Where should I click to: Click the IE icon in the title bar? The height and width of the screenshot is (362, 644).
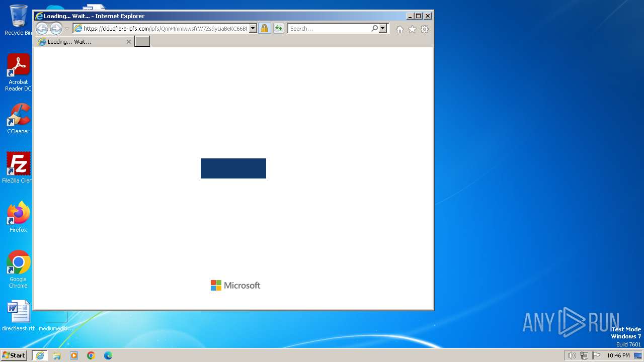[x=39, y=16]
